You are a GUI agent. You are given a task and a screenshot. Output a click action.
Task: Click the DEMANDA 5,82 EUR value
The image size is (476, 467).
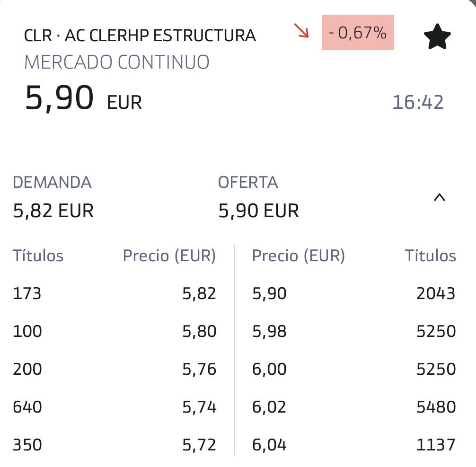[x=53, y=211]
